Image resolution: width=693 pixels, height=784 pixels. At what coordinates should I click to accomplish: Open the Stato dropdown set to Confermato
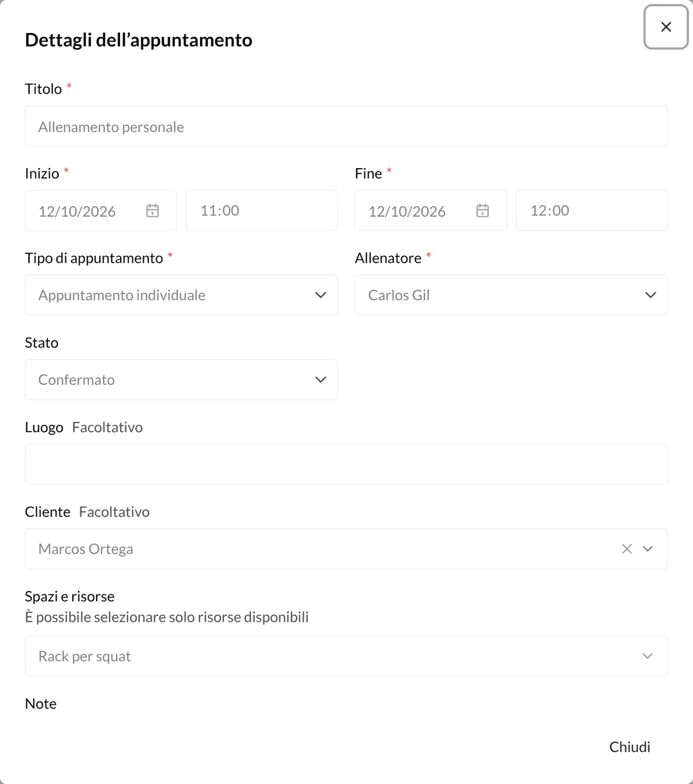[181, 380]
